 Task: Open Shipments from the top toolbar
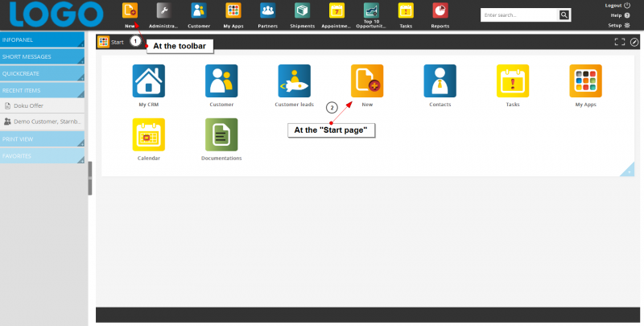point(302,11)
